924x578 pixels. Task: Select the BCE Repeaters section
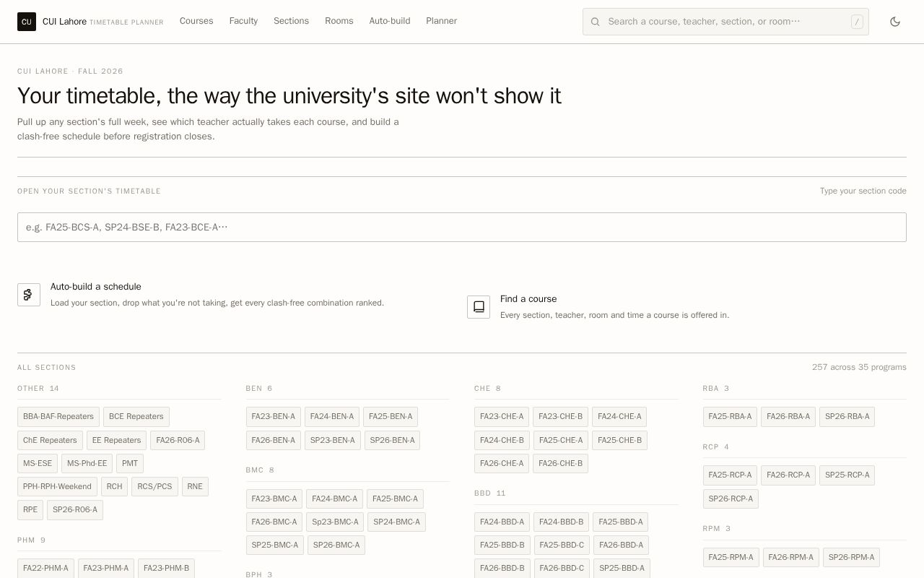point(136,417)
